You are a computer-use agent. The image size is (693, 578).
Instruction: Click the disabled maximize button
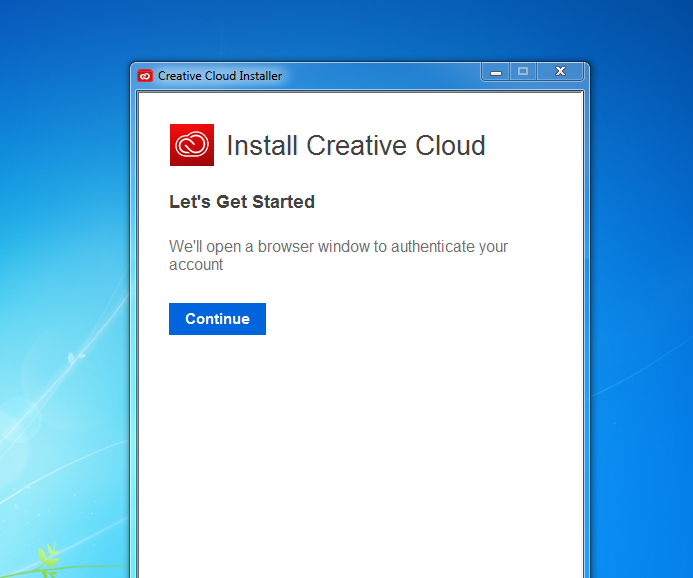point(523,72)
